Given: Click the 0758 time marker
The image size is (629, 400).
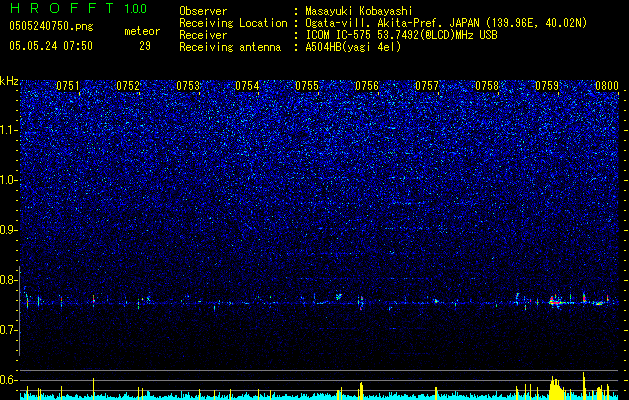Looking at the screenshot, I should click(487, 85).
